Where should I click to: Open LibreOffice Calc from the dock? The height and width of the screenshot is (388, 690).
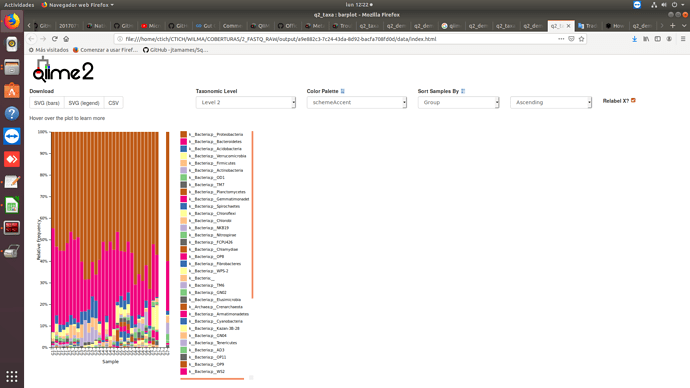click(12, 205)
